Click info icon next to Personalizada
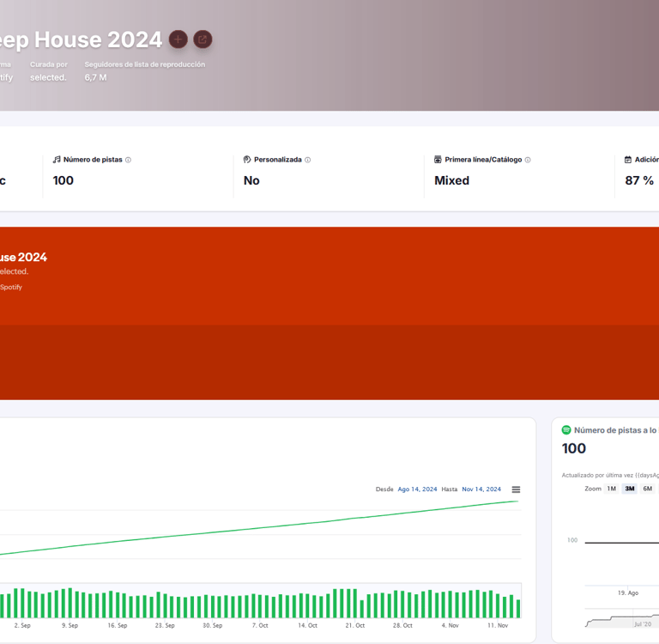659x644 pixels. (308, 160)
